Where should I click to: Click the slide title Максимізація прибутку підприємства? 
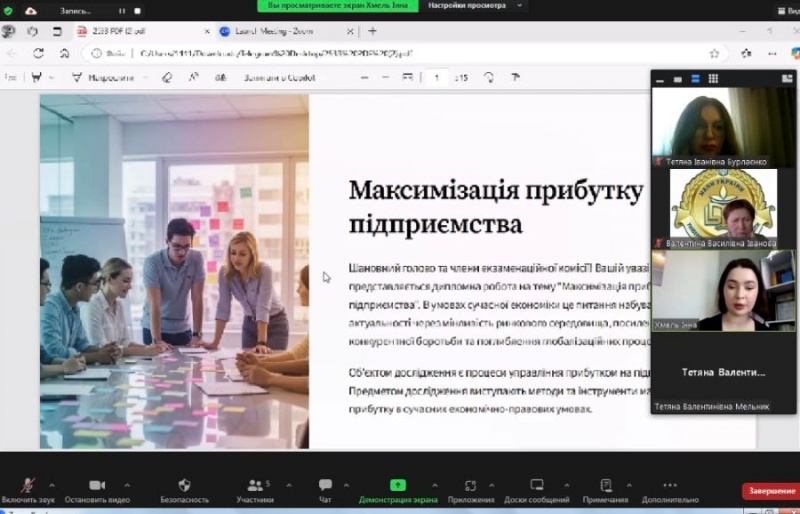point(495,208)
